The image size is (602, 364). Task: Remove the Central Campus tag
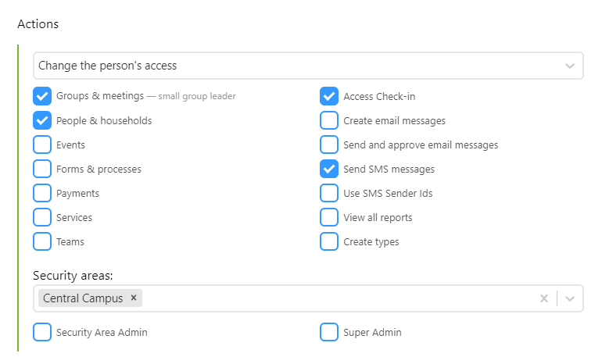134,298
